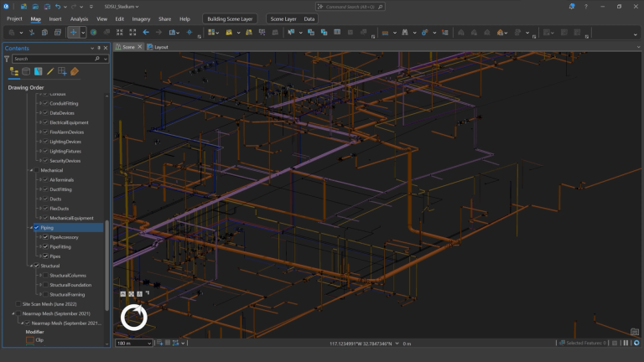Open the Attributes table icon
The height and width of the screenshot is (362, 644).
(337, 33)
